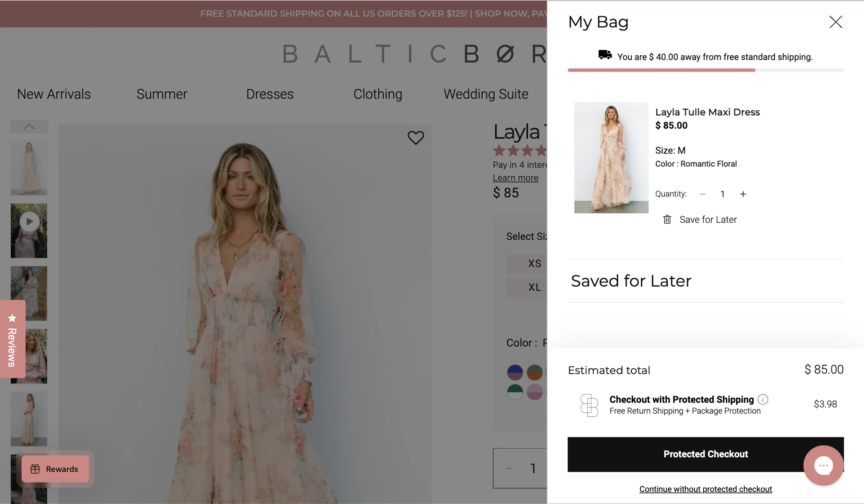
Task: Open the New Arrivals menu
Action: tap(54, 94)
